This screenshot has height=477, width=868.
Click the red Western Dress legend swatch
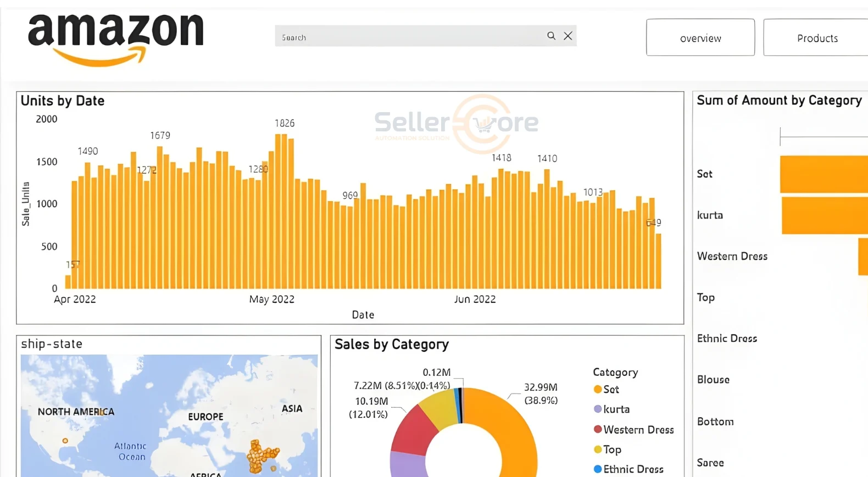(598, 430)
